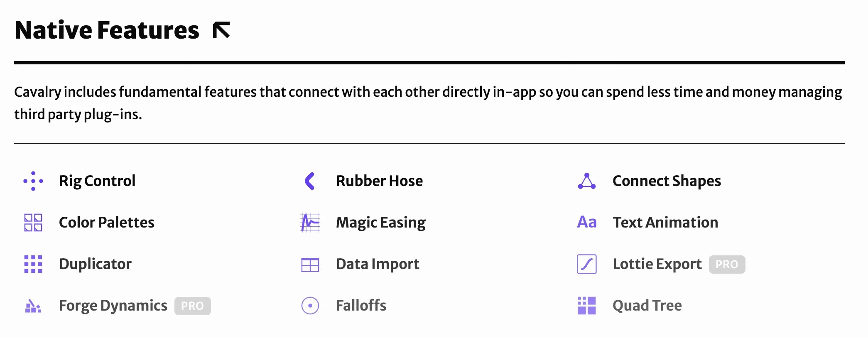
Task: Click the Quad Tree icon
Action: point(587,306)
